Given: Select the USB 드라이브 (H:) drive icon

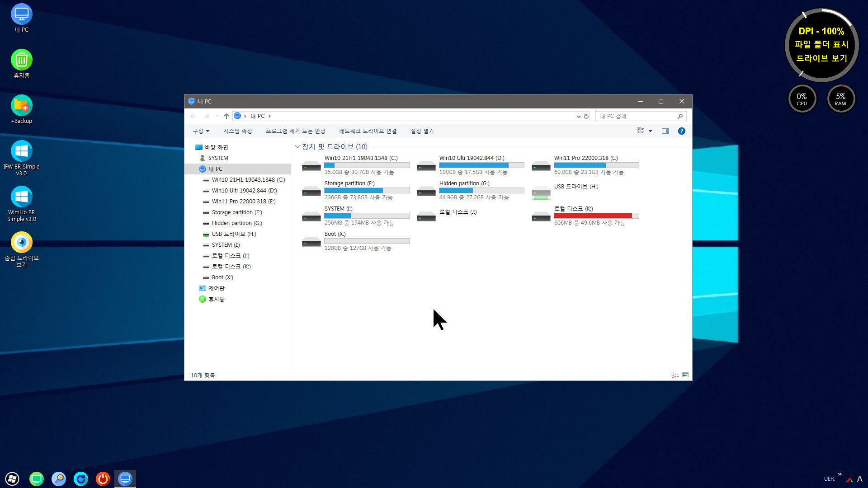Looking at the screenshot, I should click(541, 193).
